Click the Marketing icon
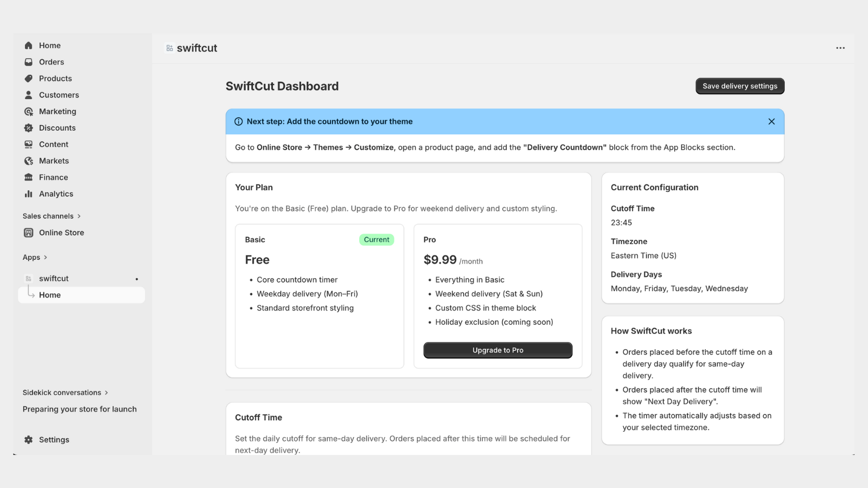868x488 pixels. 28,111
